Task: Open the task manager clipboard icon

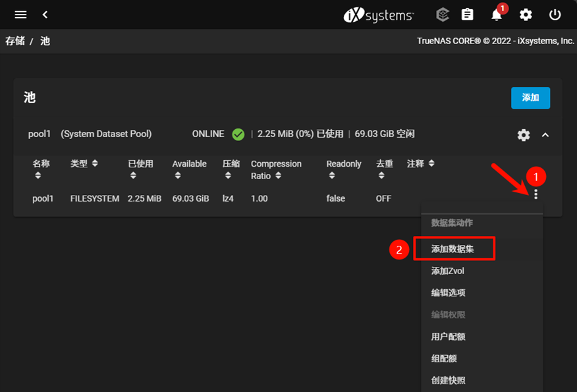Action: coord(468,14)
